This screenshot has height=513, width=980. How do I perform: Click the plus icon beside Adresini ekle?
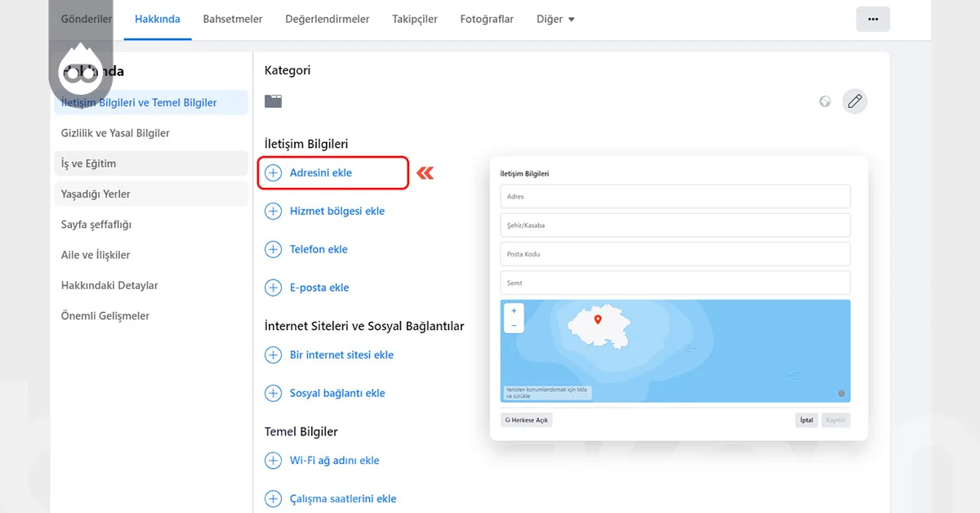click(273, 172)
